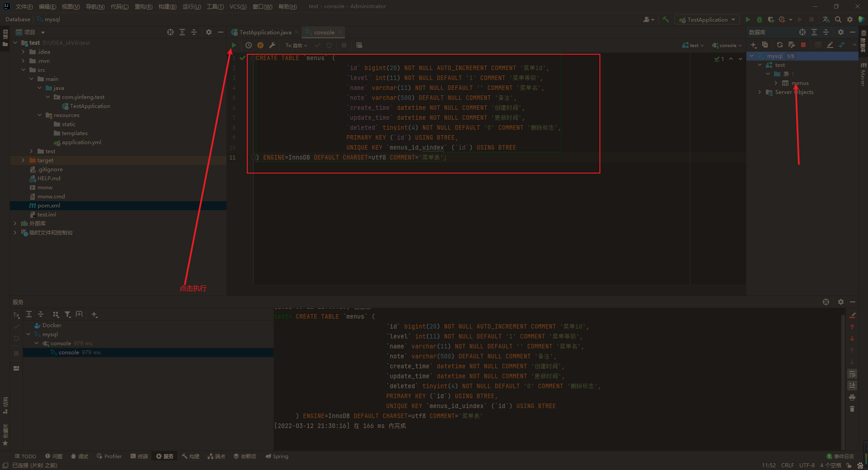Switch to TestApplication.java tab
This screenshot has width=868, height=470.
[x=265, y=32]
